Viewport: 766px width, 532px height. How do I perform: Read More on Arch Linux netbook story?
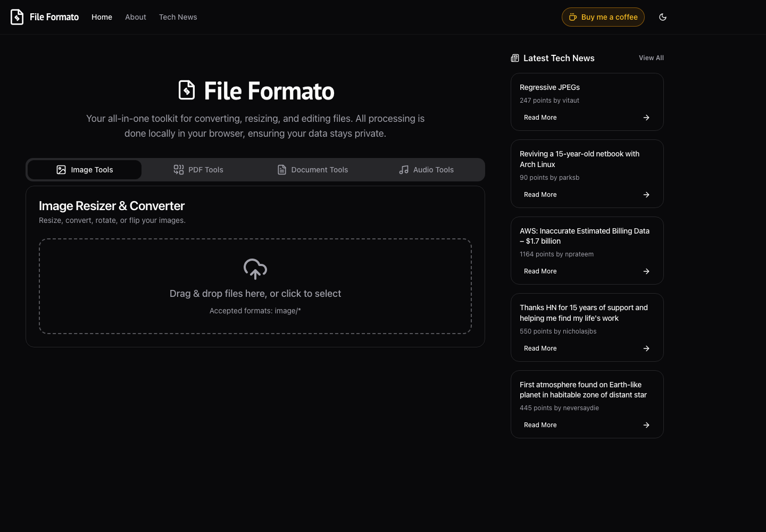pos(587,195)
